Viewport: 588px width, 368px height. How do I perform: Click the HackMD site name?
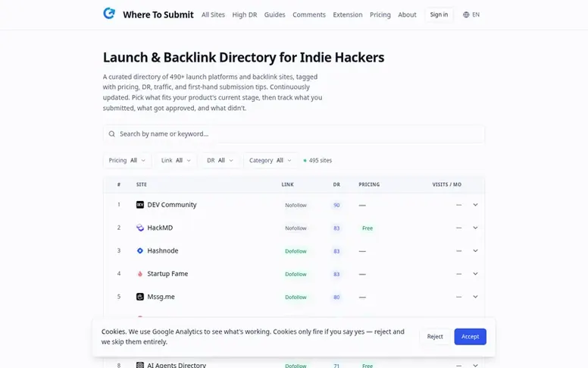tap(160, 228)
